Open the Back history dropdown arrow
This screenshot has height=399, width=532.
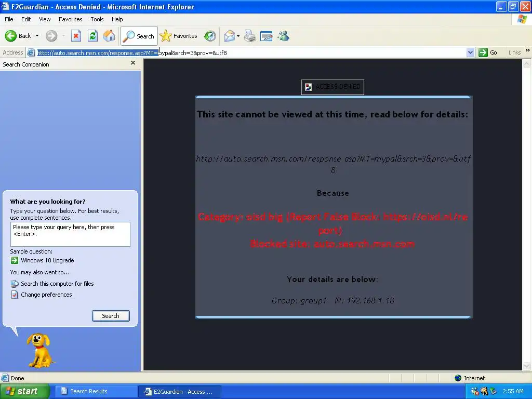click(x=37, y=36)
